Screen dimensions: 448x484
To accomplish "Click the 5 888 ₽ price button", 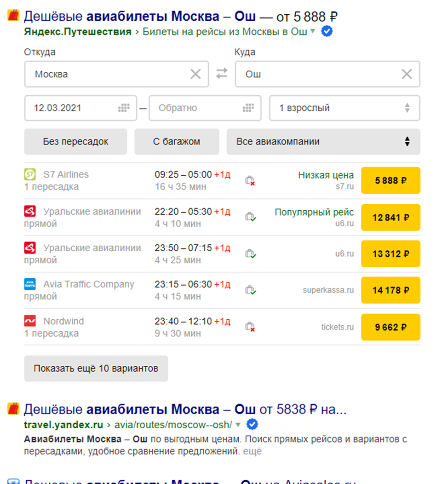I will pos(391,181).
